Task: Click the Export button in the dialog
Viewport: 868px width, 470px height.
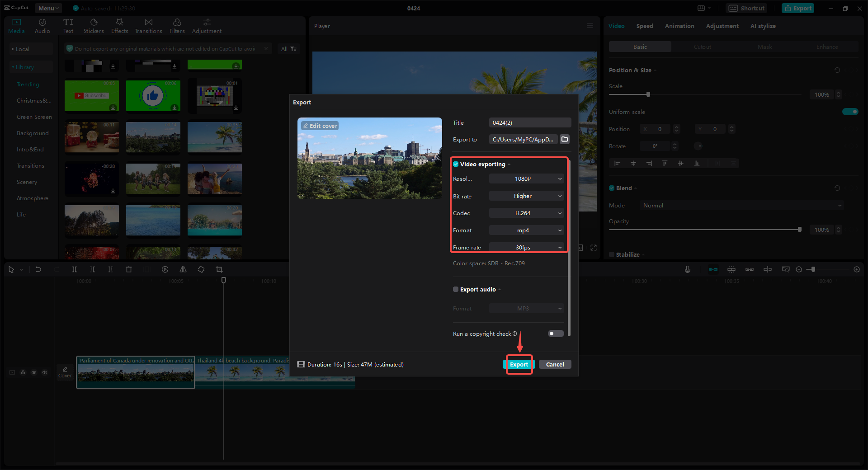Action: (x=519, y=364)
